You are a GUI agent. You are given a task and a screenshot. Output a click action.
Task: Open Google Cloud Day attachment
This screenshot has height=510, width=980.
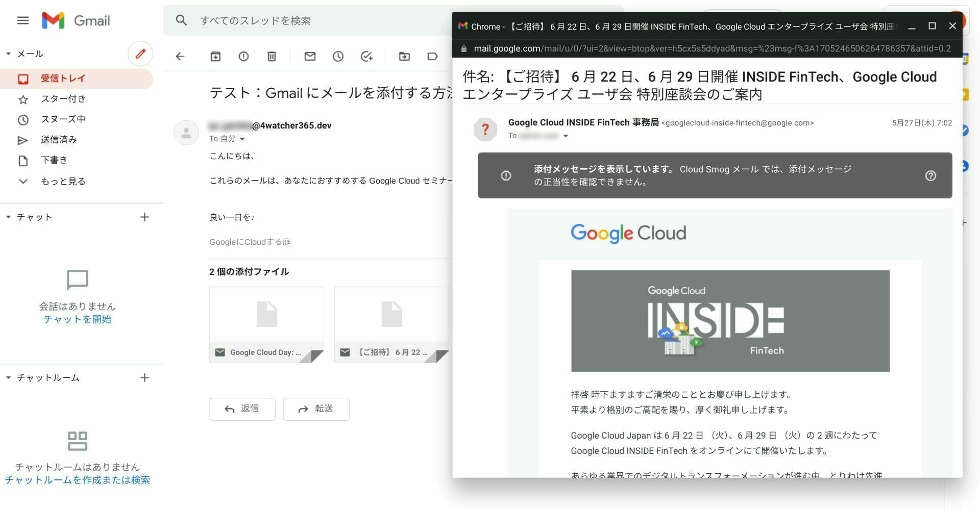266,325
